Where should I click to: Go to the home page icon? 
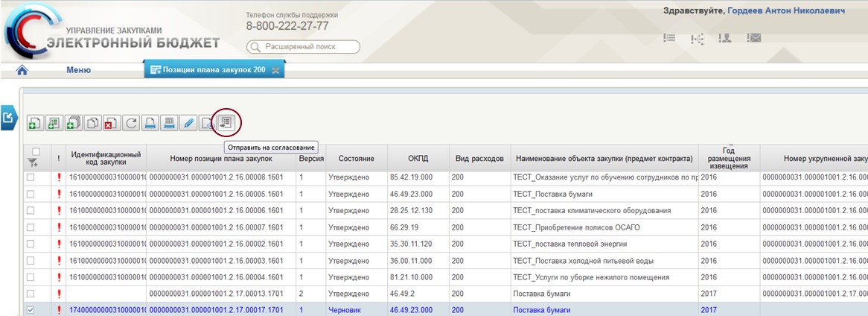(x=22, y=70)
